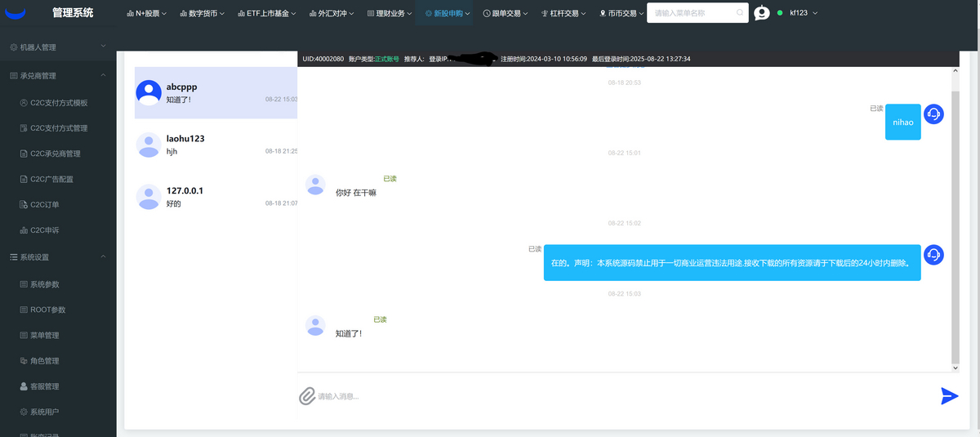This screenshot has height=437, width=980.
Task: Click the user avatar beside 知道了! message
Action: click(315, 325)
